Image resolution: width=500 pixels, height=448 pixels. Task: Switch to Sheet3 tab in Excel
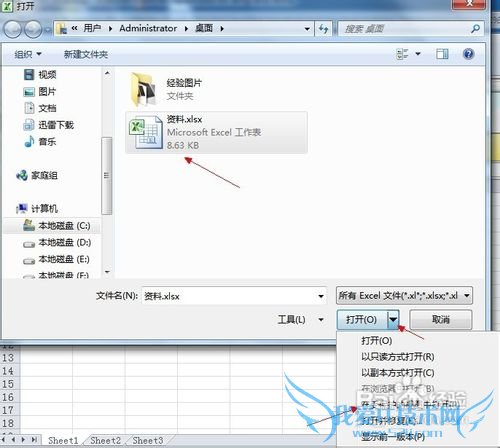[x=148, y=440]
